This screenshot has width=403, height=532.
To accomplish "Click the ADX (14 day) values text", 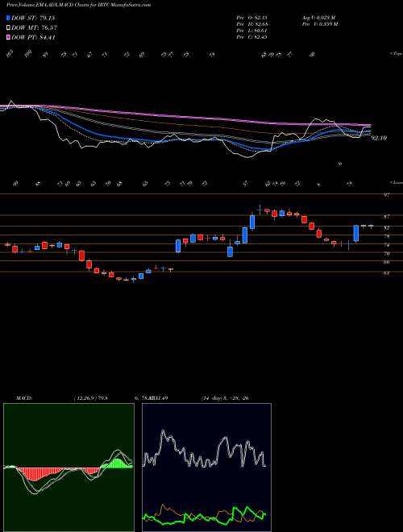I will pos(225,397).
